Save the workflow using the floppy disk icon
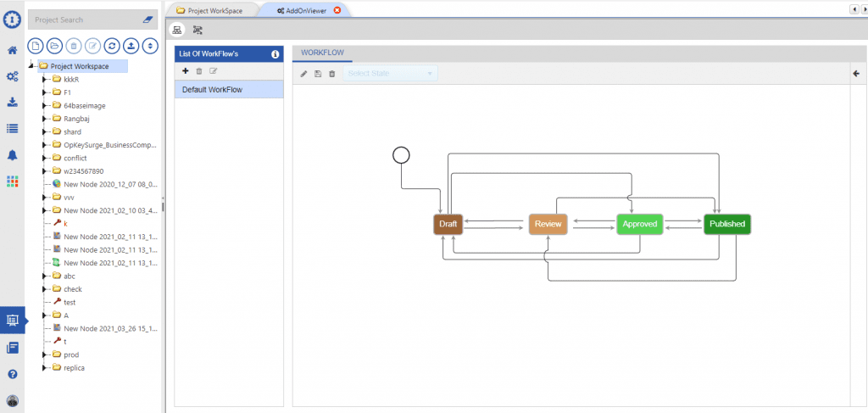The height and width of the screenshot is (413, 868). pyautogui.click(x=318, y=74)
